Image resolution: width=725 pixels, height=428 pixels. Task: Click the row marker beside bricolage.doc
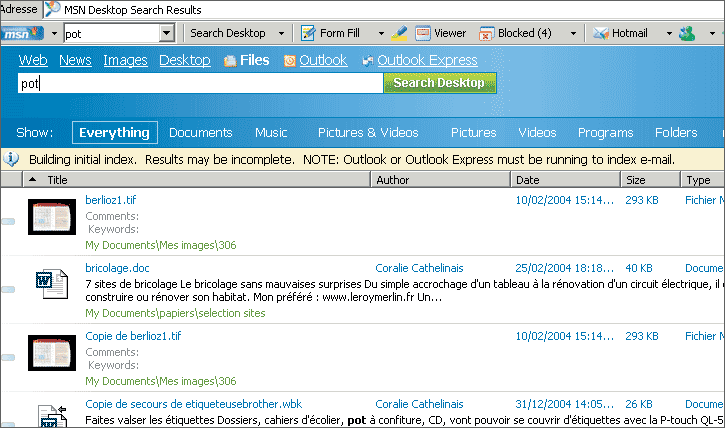pos(8,289)
